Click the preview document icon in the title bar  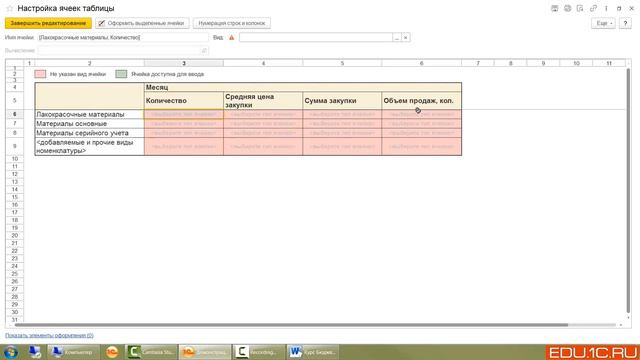click(x=580, y=8)
